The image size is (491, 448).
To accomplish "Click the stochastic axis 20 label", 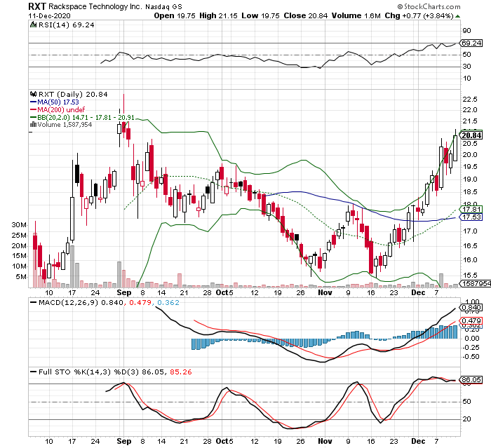I will (466, 419).
